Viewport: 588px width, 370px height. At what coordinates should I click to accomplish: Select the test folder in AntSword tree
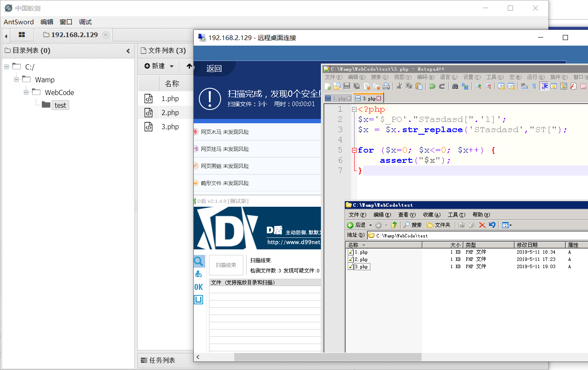[60, 105]
